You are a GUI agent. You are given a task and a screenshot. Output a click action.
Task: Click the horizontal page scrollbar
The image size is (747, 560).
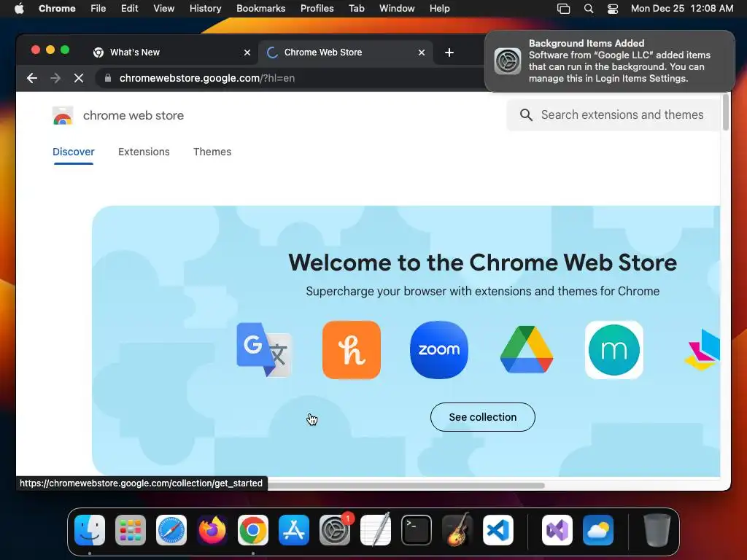pos(406,486)
